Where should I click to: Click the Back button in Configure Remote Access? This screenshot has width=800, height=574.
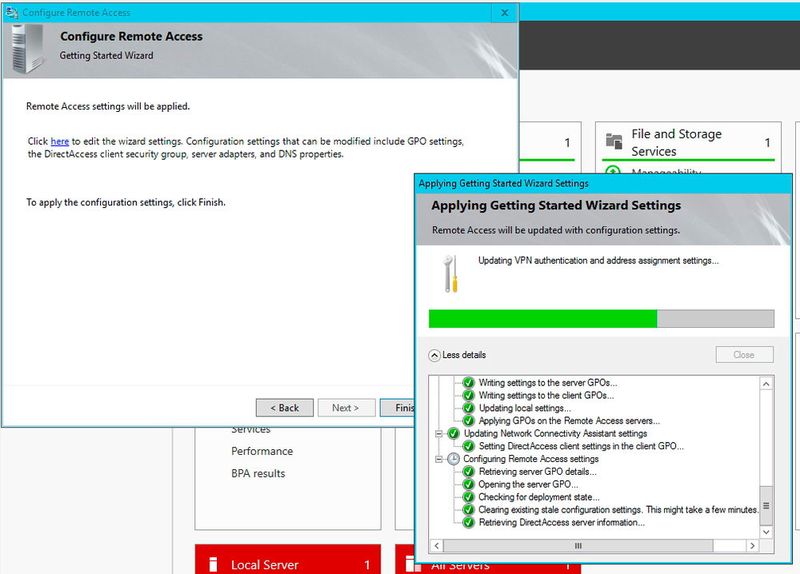(x=285, y=408)
